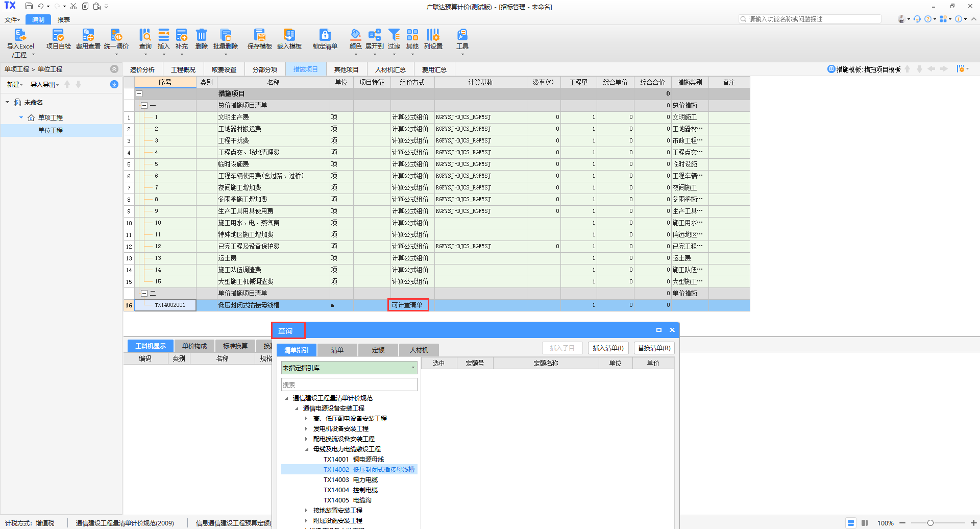Click the 插入清单(I) button

[x=608, y=348]
